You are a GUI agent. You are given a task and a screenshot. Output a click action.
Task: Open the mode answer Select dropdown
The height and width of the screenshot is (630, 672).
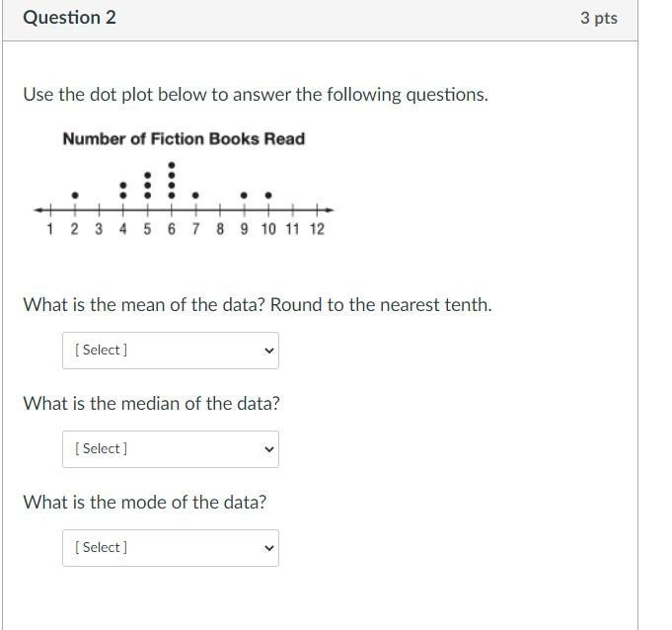tap(171, 548)
